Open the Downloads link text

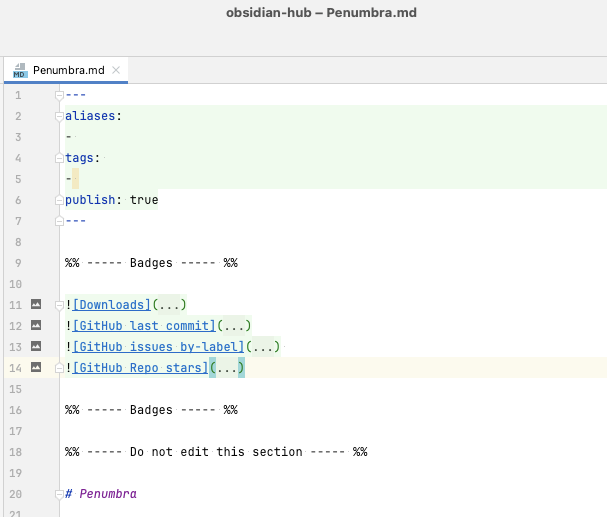pos(111,305)
